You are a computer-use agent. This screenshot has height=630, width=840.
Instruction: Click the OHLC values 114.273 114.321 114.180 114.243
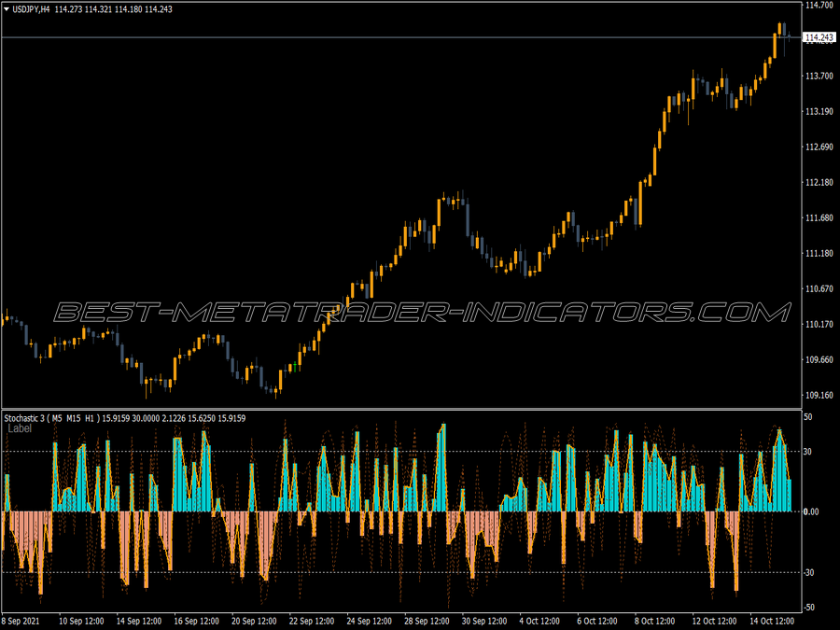tap(113, 9)
